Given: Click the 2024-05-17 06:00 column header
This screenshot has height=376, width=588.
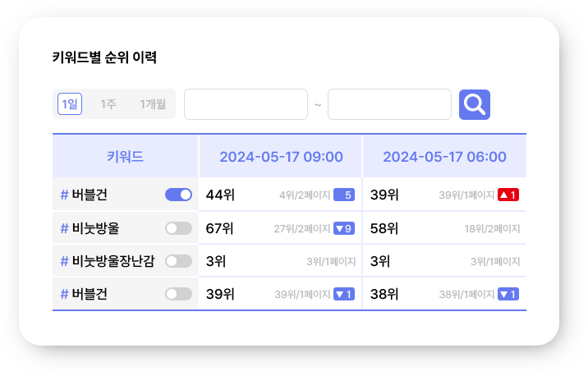Looking at the screenshot, I should pyautogui.click(x=445, y=156).
